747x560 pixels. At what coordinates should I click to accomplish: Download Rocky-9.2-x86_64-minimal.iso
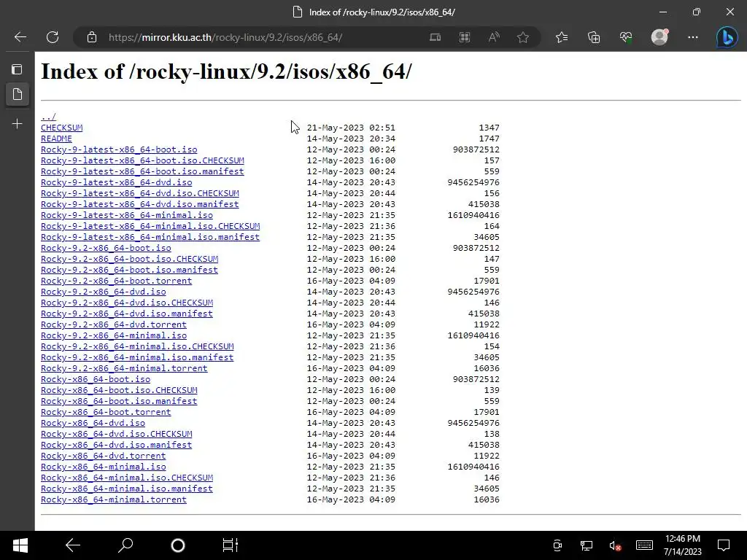point(114,335)
